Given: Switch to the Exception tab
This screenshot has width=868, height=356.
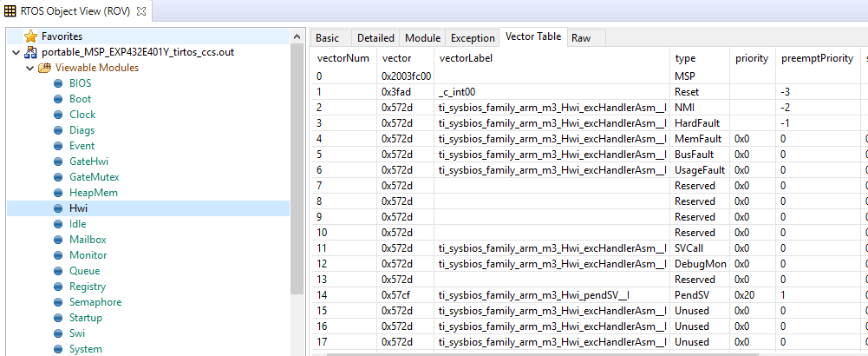Looking at the screenshot, I should [472, 38].
